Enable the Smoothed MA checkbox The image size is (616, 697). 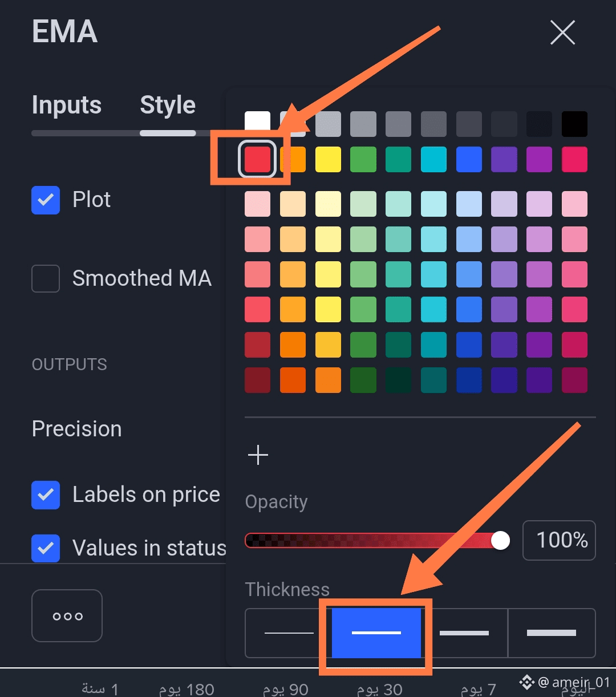46,279
